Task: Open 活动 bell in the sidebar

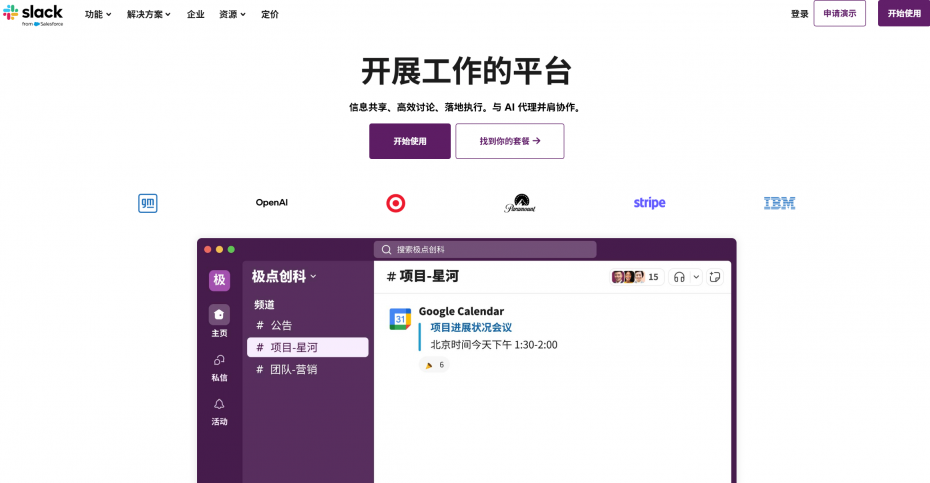Action: click(x=219, y=412)
